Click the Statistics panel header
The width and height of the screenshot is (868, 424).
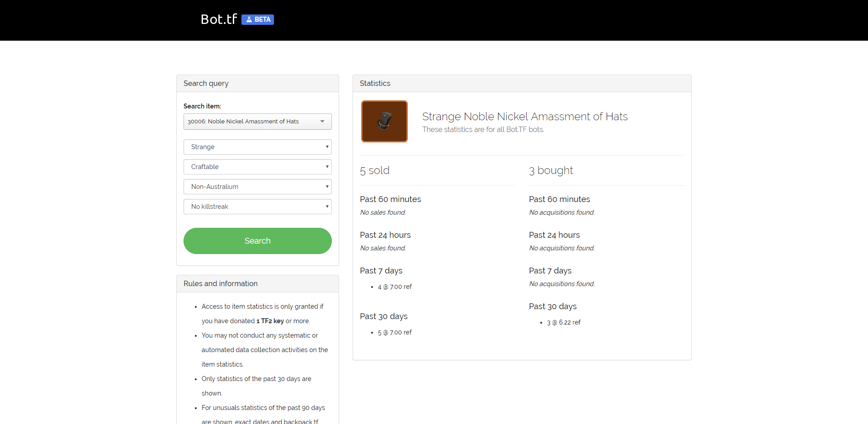(x=522, y=84)
